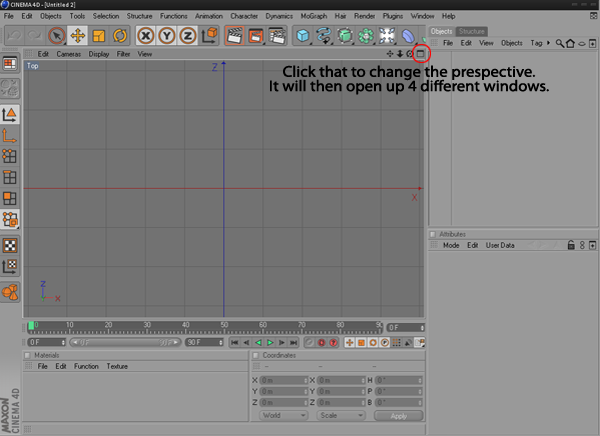Toggle Attributes lock icon
The height and width of the screenshot is (436, 600).
(571, 245)
